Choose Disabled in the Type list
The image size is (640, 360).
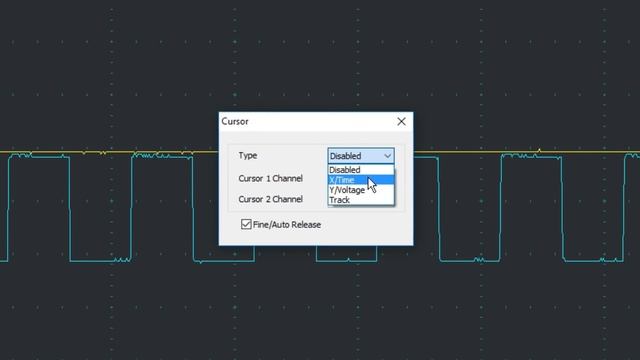click(361, 170)
